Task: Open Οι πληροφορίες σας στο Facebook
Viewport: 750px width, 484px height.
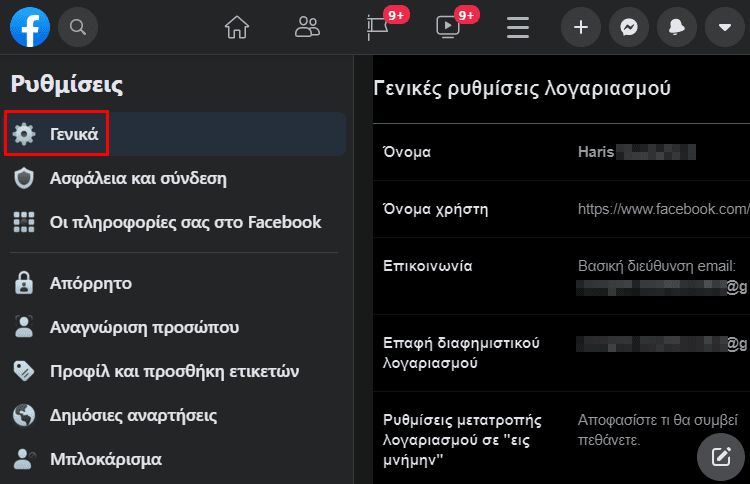Action: tap(175, 222)
